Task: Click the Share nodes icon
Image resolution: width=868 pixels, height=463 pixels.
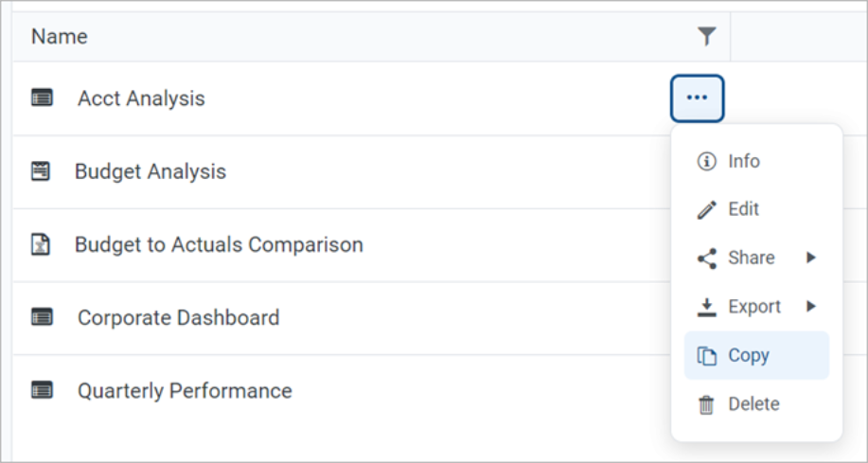Action: (x=706, y=258)
